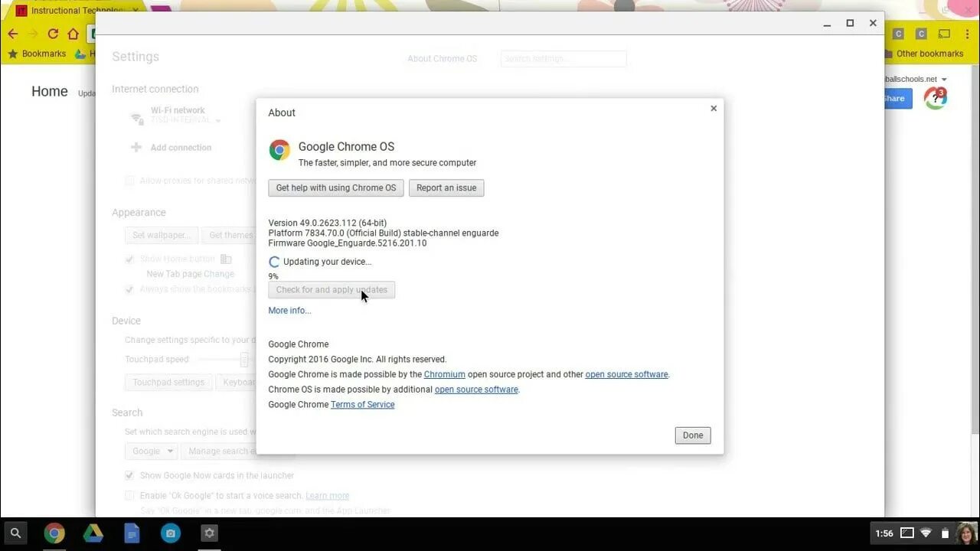Viewport: 980px width, 551px height.
Task: Click the Chrome OS open source software link
Action: pos(476,390)
